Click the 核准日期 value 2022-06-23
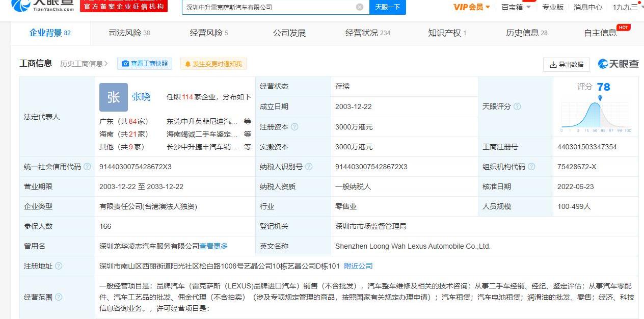Image resolution: width=644 pixels, height=319 pixels. (x=576, y=187)
